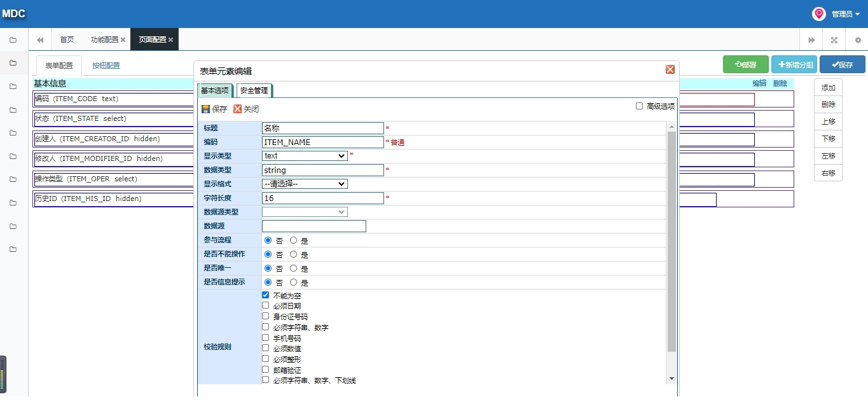Viewport: 868px width, 404px height.
Task: Click the empty 数据源 input field
Action: tap(314, 226)
